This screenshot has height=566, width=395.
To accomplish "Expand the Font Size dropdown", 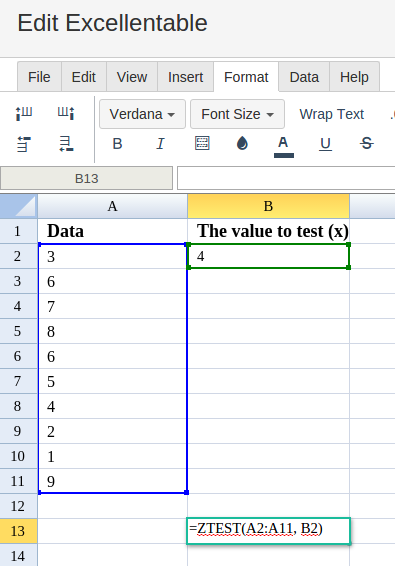I will pos(237,114).
